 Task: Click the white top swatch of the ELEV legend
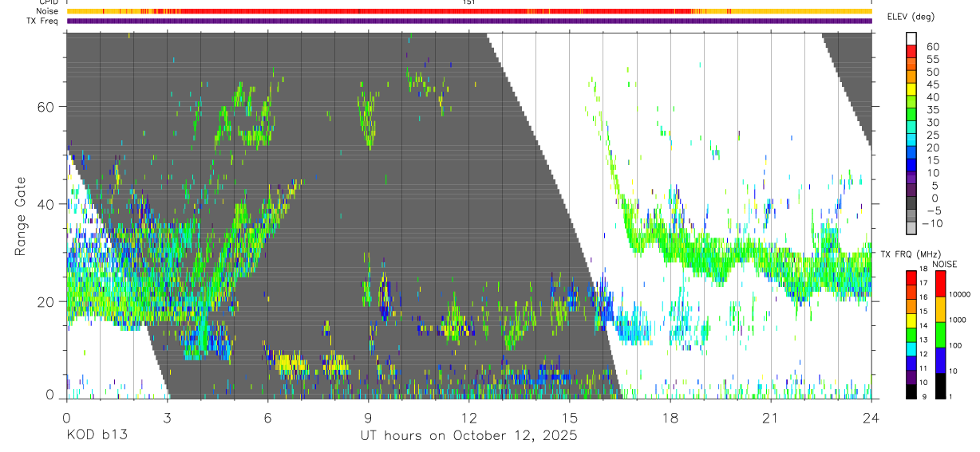911,38
